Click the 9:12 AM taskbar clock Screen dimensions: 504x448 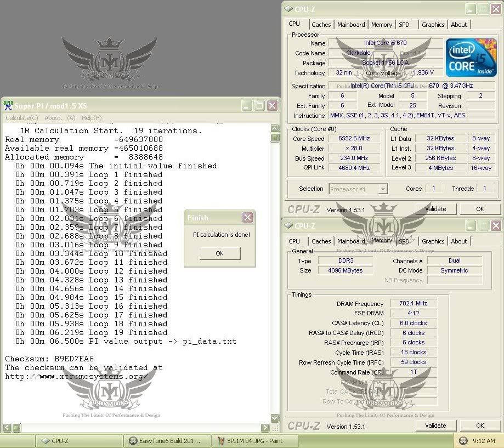click(484, 441)
